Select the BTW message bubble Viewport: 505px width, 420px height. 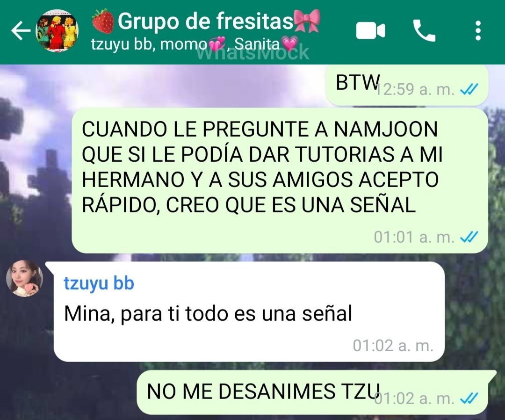[x=407, y=85]
